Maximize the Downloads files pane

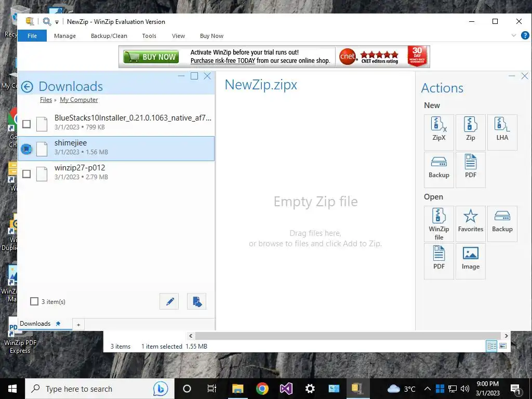point(194,76)
